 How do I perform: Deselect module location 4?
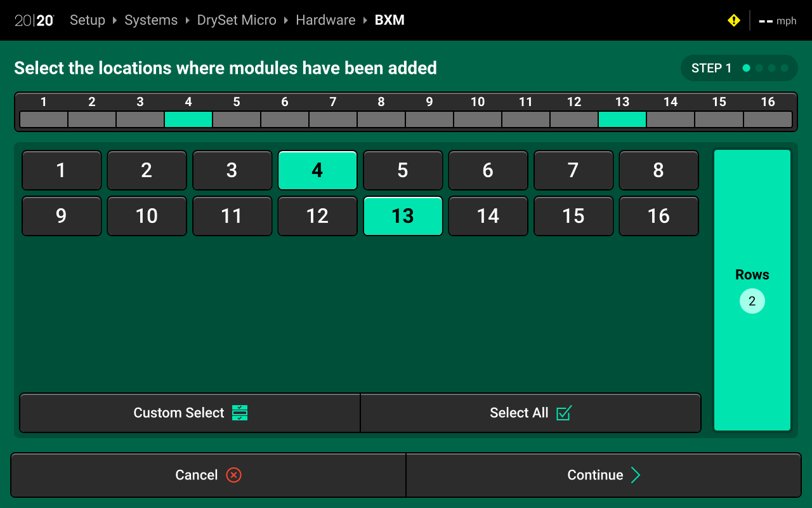tap(317, 170)
